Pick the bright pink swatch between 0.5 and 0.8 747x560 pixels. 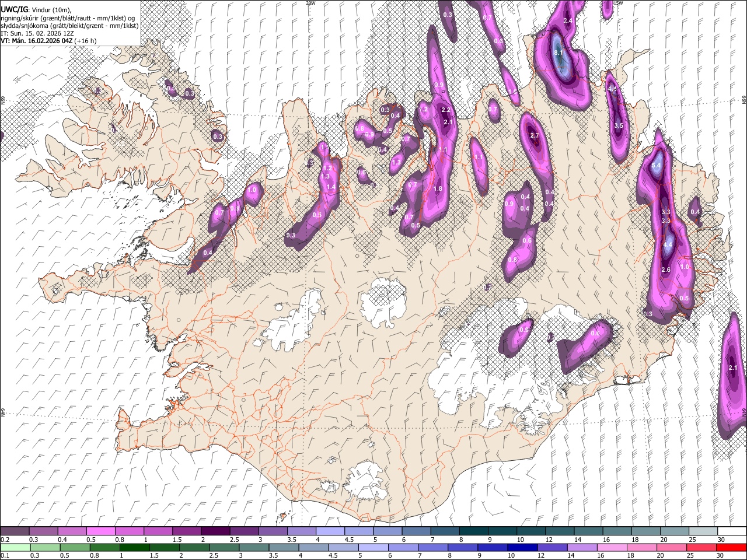click(x=100, y=531)
